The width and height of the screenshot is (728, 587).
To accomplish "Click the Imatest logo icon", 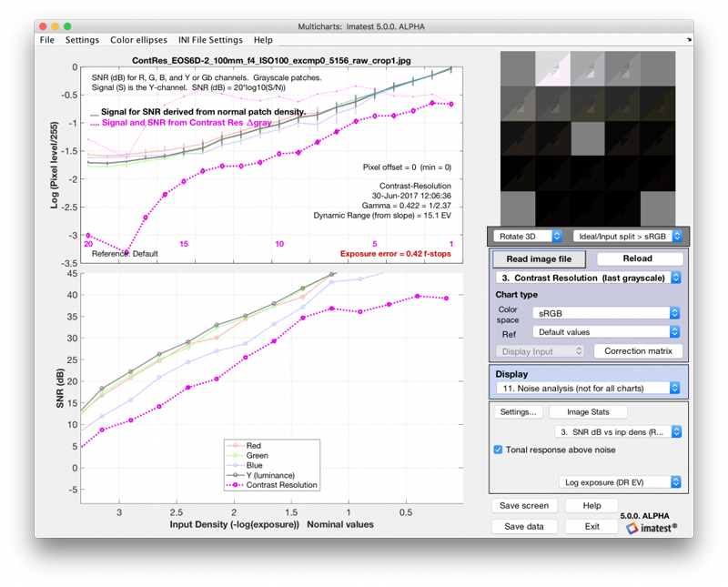I will 632,529.
